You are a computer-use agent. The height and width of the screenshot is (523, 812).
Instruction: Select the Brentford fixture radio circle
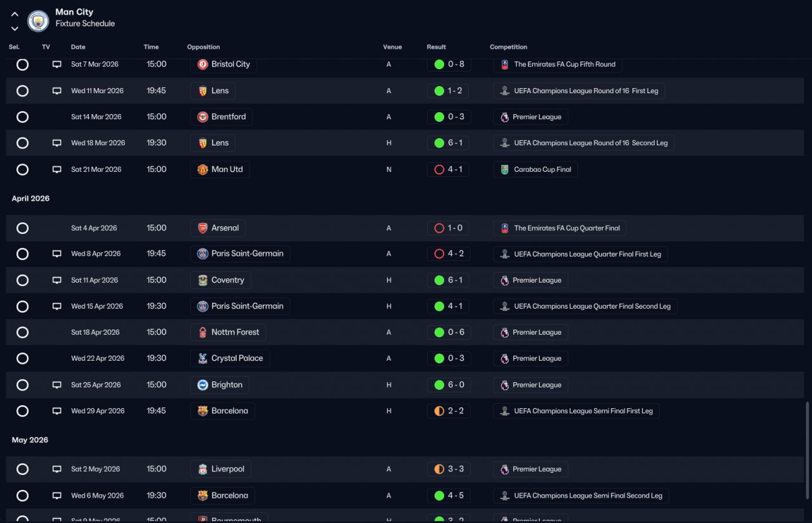tap(23, 117)
